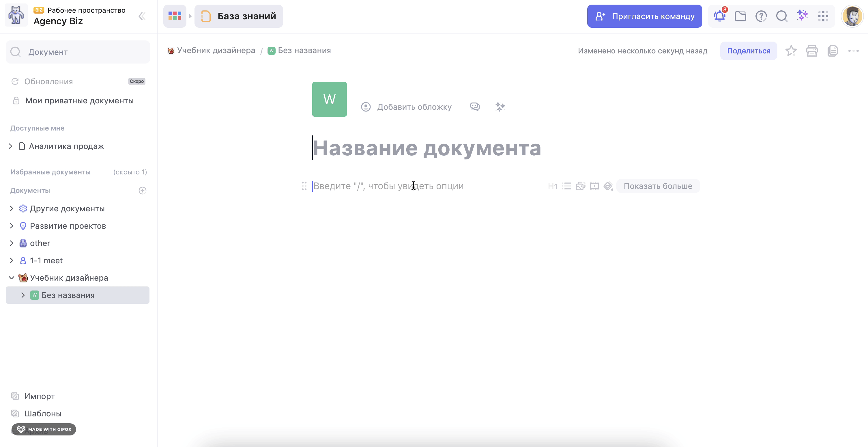This screenshot has width=868, height=447.
Task: Open global search magnifier icon
Action: coord(782,16)
